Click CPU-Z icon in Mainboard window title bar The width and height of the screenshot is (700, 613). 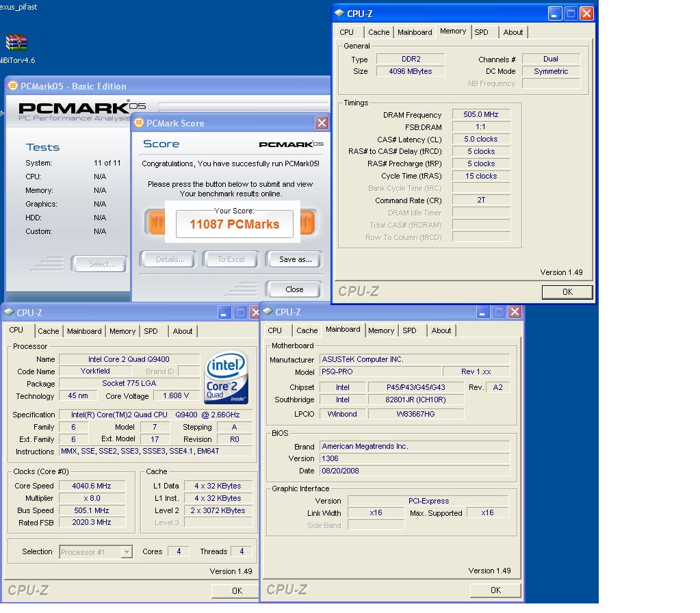click(268, 312)
